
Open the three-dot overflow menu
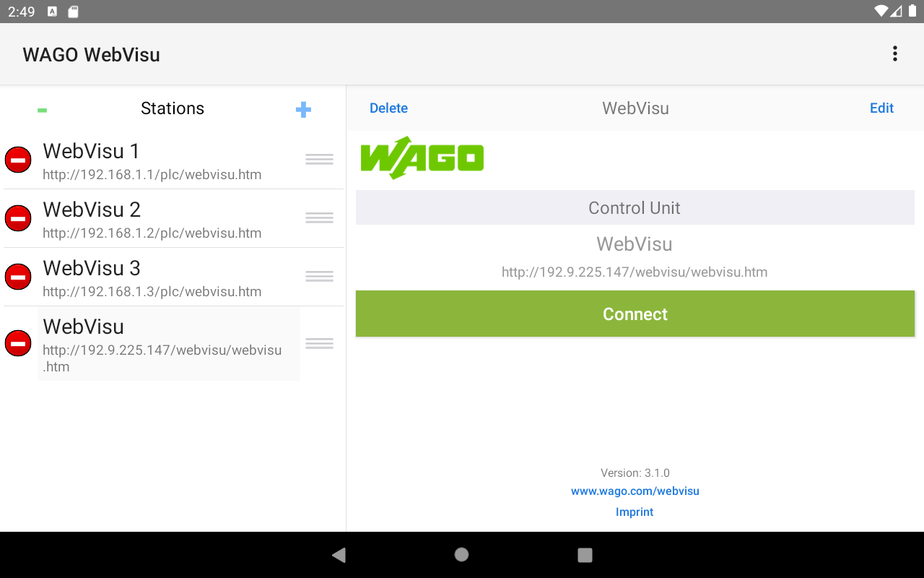click(894, 54)
